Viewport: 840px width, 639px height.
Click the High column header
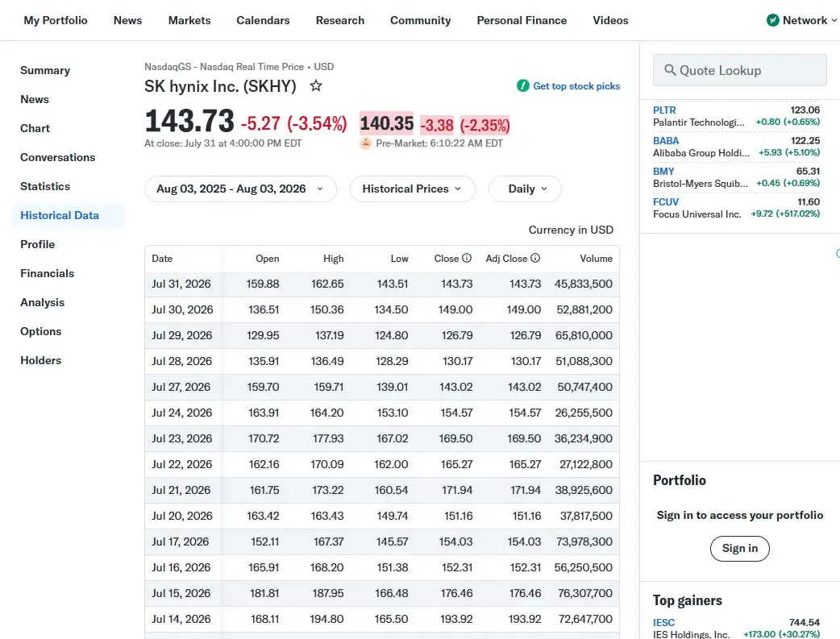(x=333, y=258)
